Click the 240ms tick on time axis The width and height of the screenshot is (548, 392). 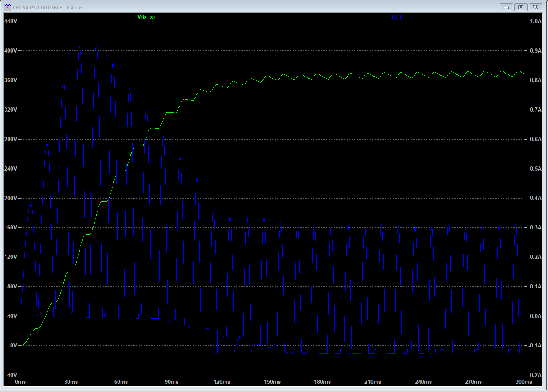423,381
